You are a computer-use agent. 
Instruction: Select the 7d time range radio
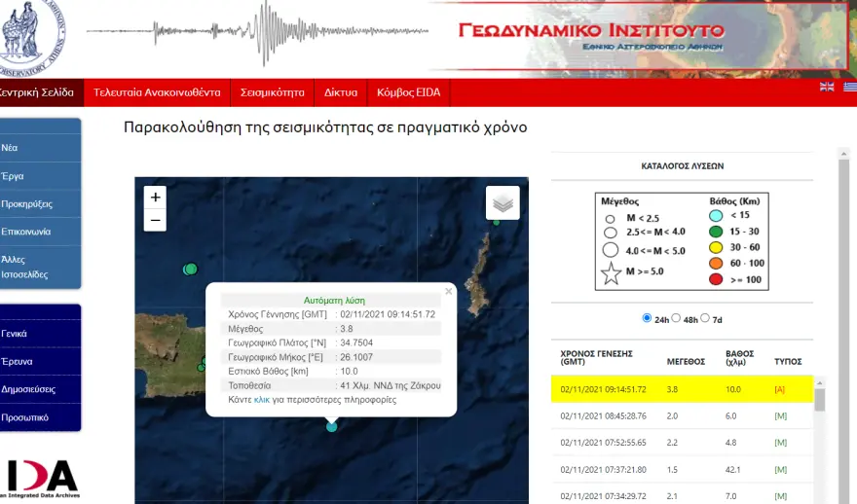click(704, 318)
